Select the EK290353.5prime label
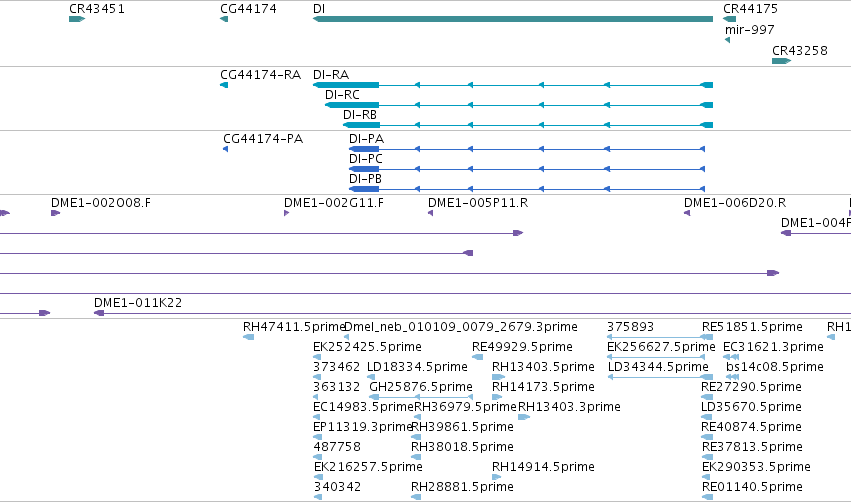 coord(756,467)
